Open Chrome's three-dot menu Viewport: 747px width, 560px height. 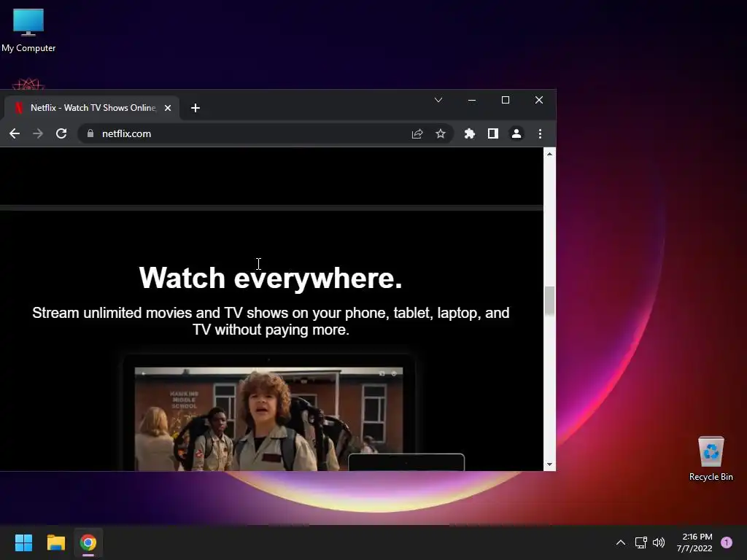[540, 134]
